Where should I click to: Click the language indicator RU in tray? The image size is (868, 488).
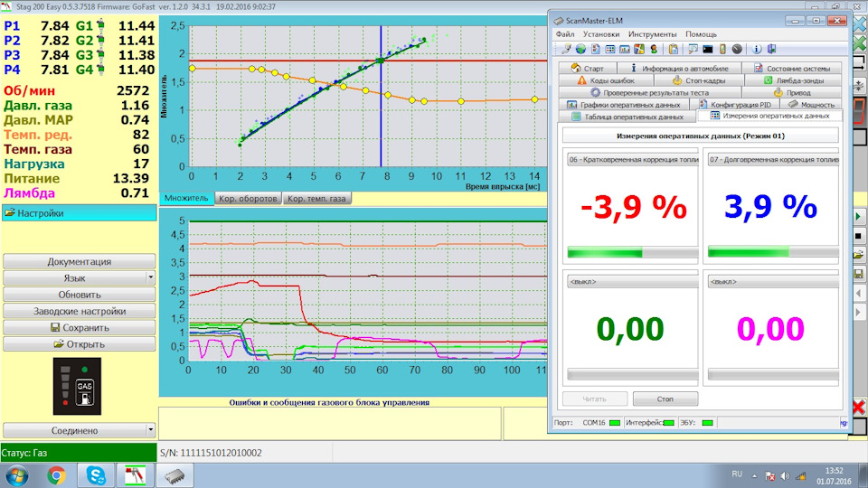[737, 474]
